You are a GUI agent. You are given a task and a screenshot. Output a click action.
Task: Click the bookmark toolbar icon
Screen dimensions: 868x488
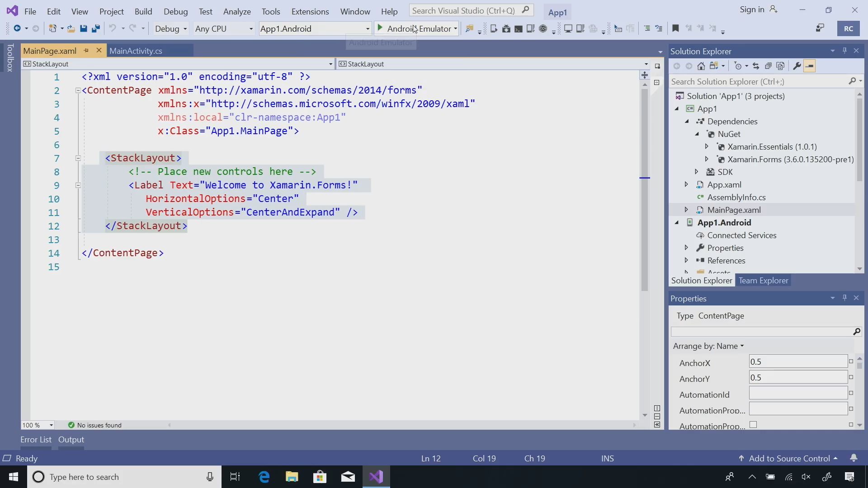pyautogui.click(x=675, y=28)
